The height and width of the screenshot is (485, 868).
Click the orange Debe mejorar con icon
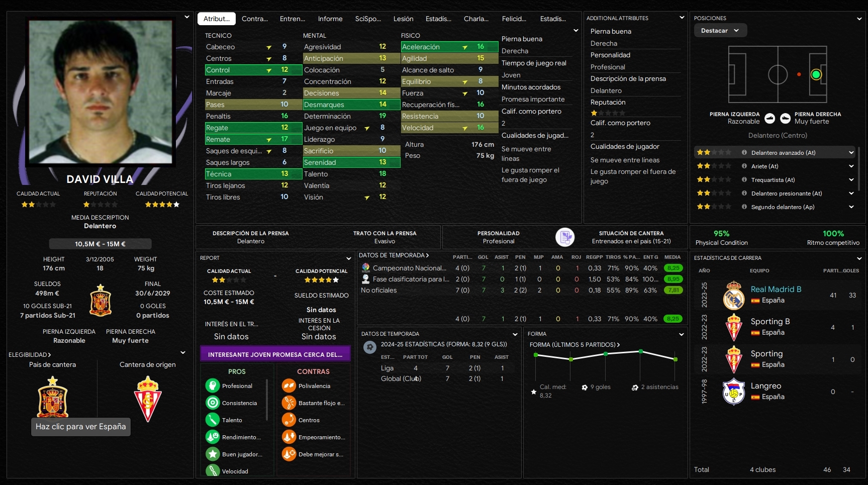(289, 454)
